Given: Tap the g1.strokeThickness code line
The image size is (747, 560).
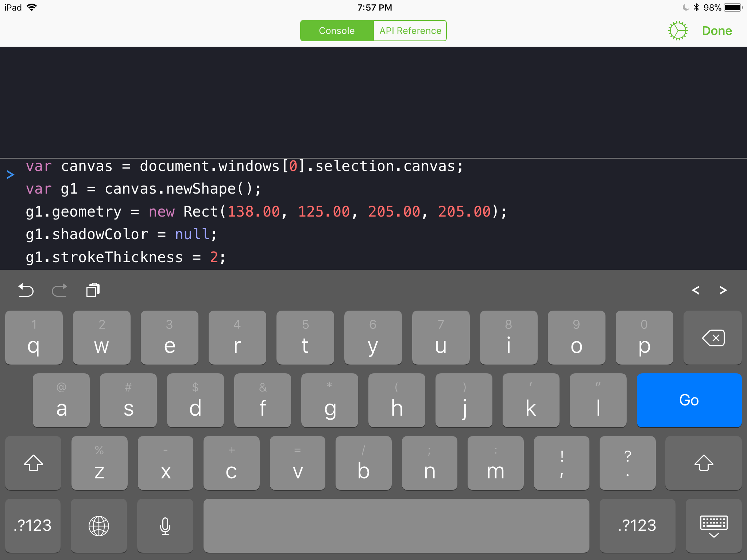Looking at the screenshot, I should (x=126, y=257).
